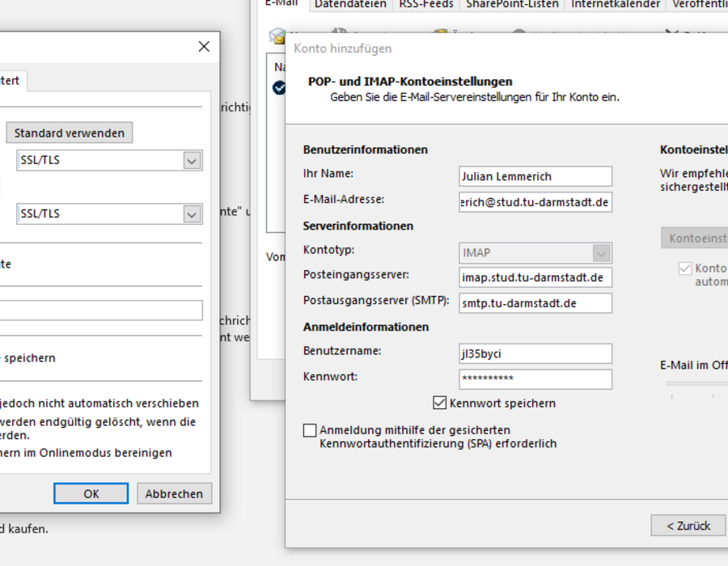The width and height of the screenshot is (728, 566).
Task: Click the empty text field above speichern
Action: click(x=101, y=310)
